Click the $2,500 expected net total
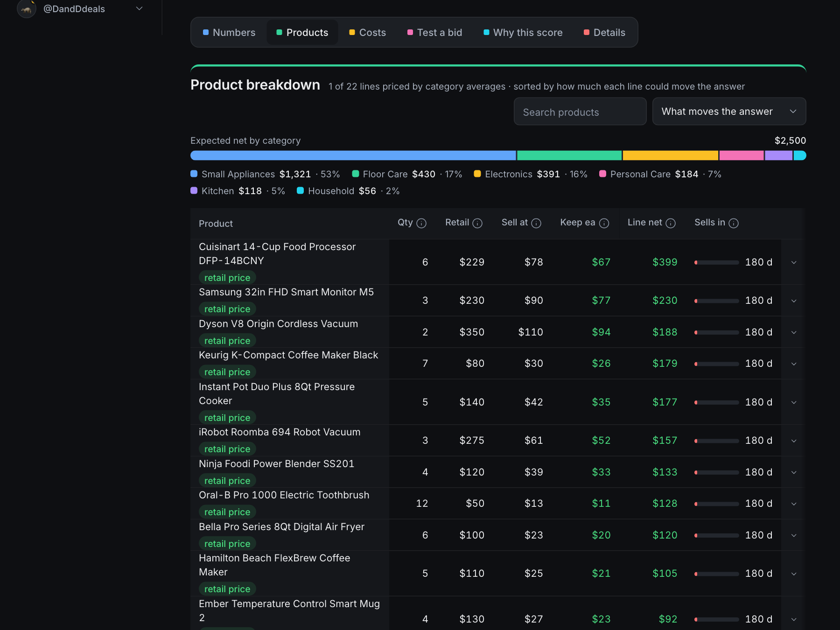The height and width of the screenshot is (630, 840). tap(790, 140)
